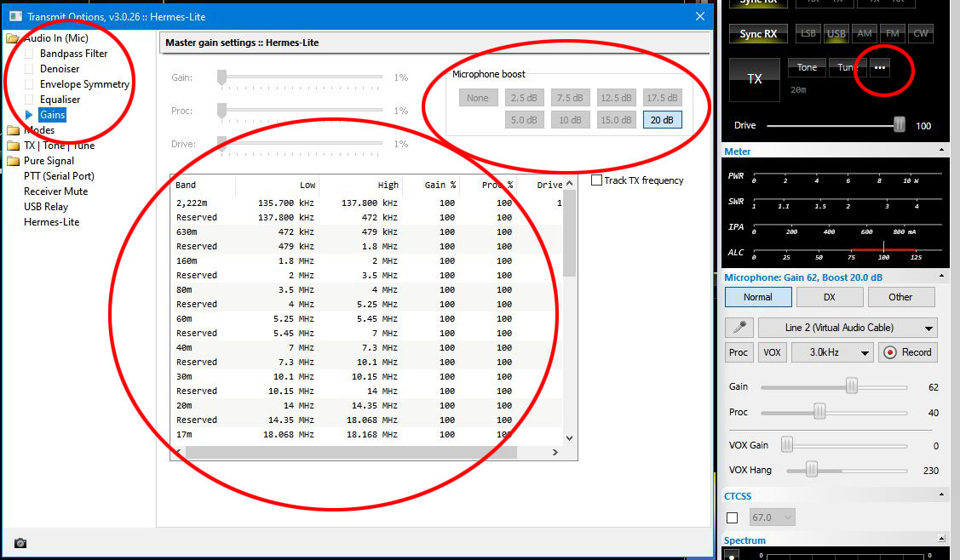Open the 3.0kHz bandwidth dropdown
This screenshot has height=560, width=960.
pos(832,352)
